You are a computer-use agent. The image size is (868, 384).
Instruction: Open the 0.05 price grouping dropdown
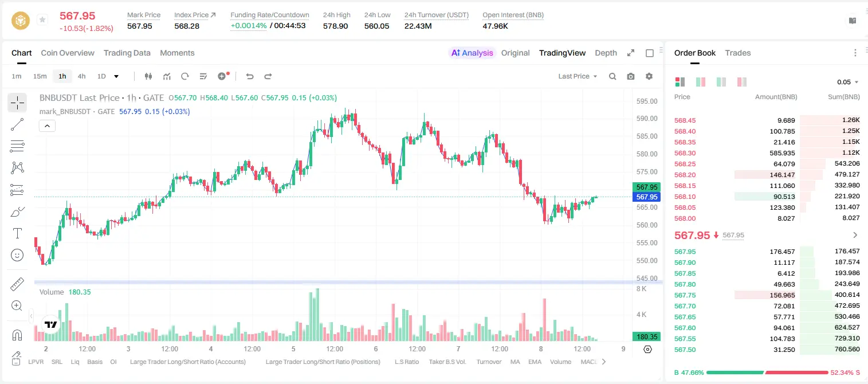tap(848, 82)
